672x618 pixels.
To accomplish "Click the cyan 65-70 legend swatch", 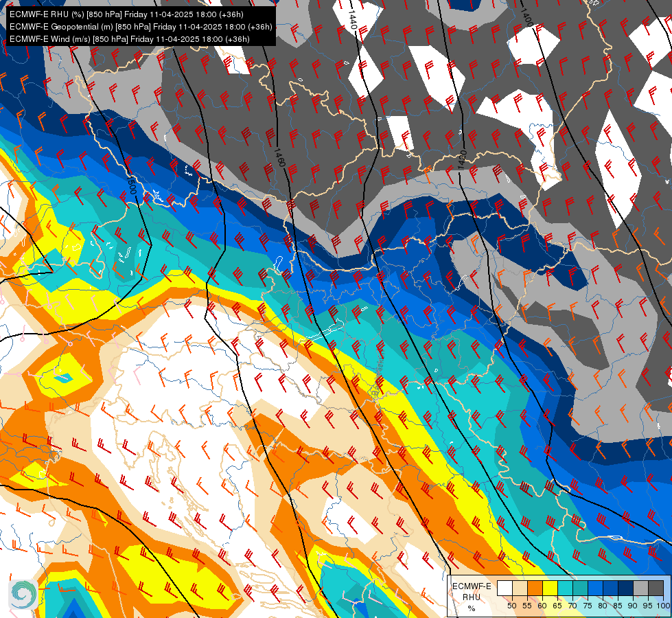I will (565, 588).
